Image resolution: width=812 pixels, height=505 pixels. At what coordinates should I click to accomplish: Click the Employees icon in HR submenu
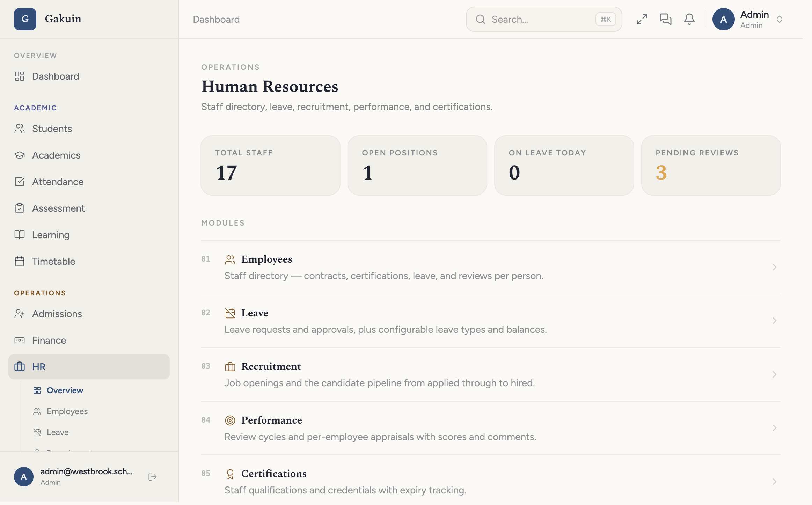click(37, 411)
